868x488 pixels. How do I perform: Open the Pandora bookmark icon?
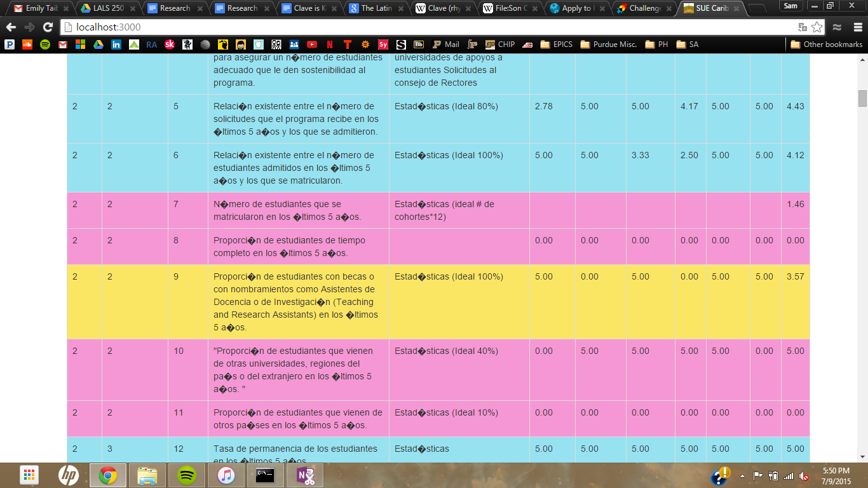[x=10, y=44]
